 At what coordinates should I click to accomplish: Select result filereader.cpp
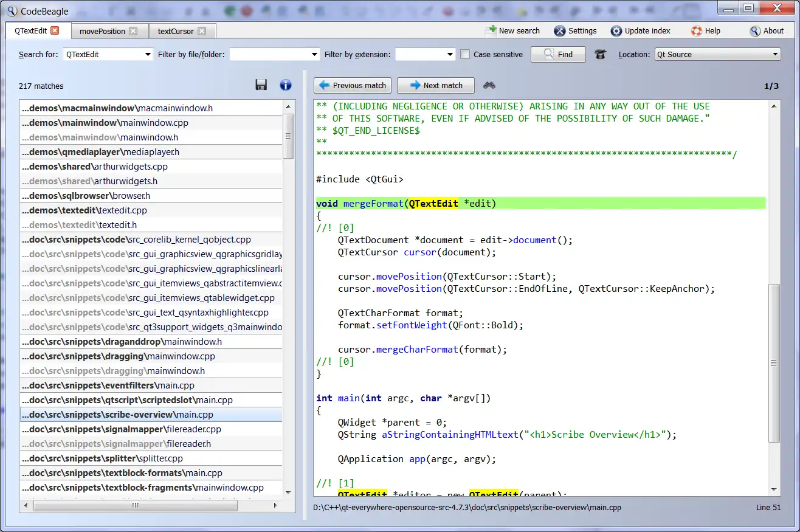pyautogui.click(x=151, y=429)
